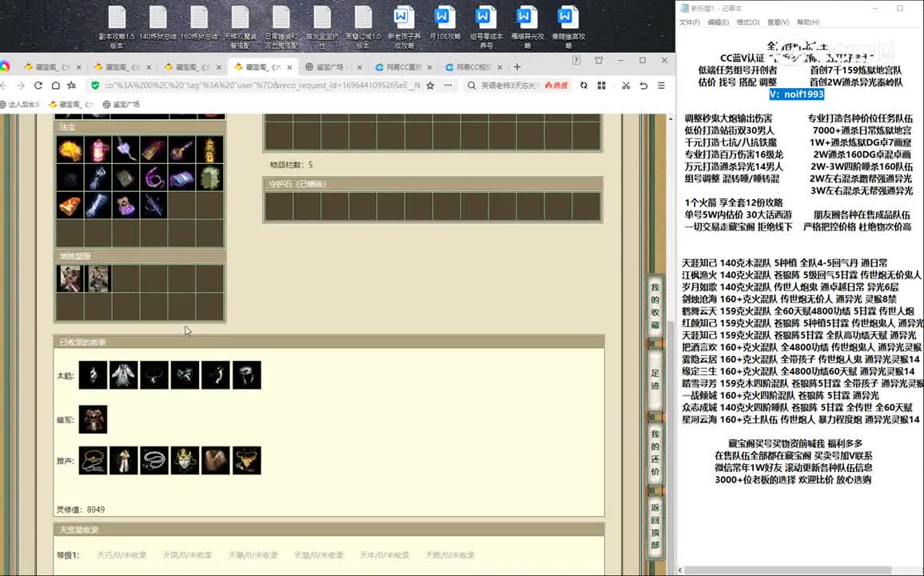This screenshot has width=924, height=576.
Task: Click the 破军 red armor set icon
Action: pos(93,419)
